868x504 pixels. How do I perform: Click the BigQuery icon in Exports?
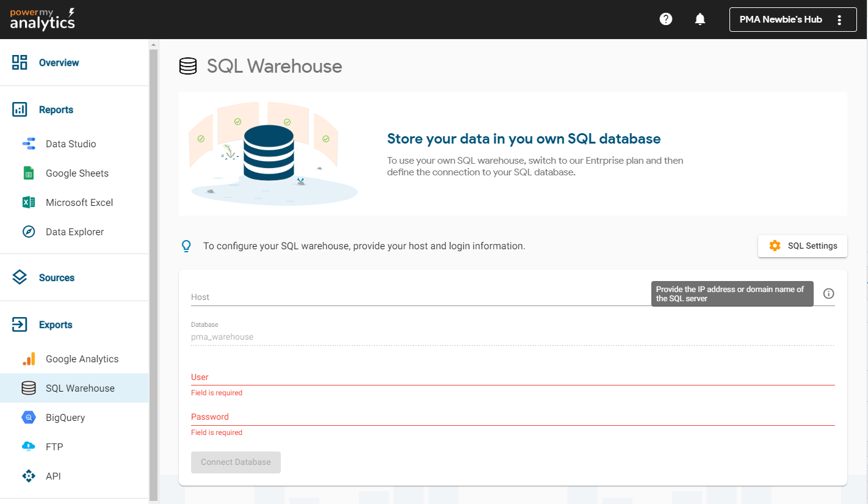point(29,418)
